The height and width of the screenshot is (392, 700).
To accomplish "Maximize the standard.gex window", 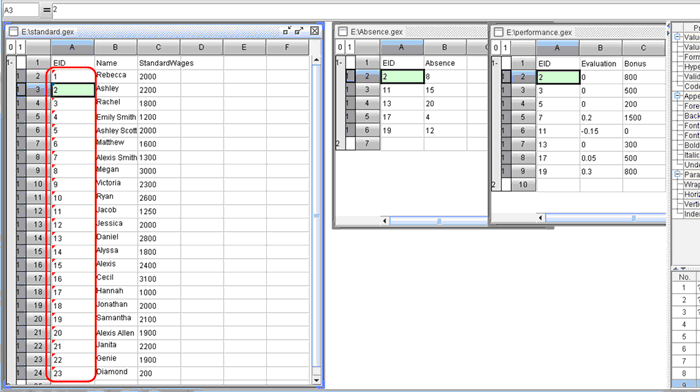I will click(x=299, y=31).
